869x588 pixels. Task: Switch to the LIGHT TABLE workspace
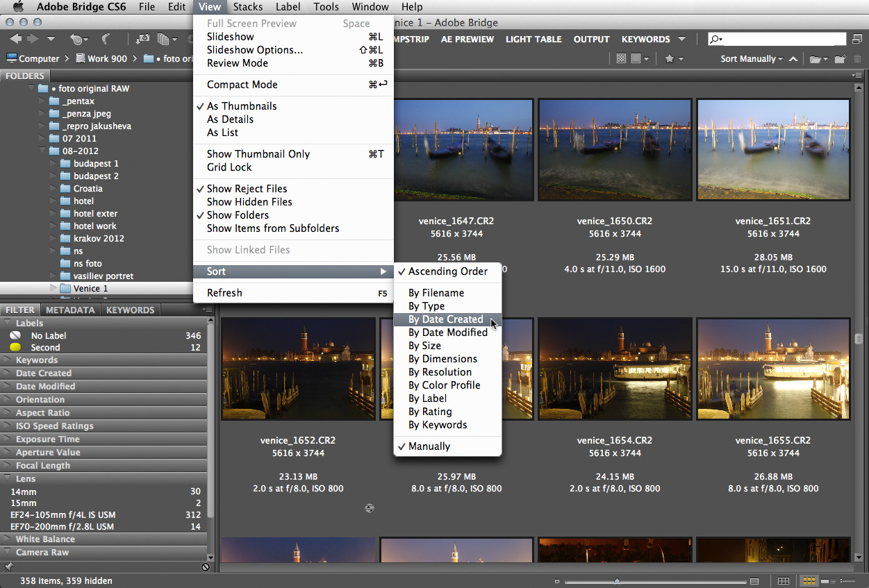533,40
